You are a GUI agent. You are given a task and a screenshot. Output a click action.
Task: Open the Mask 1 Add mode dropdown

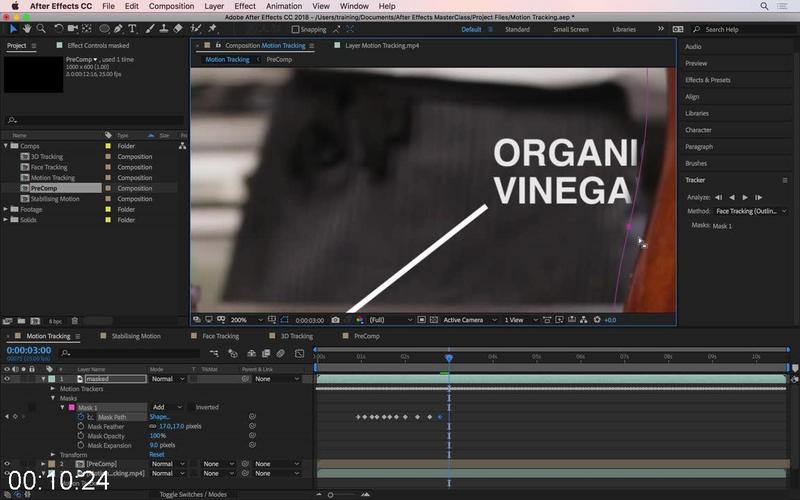point(166,407)
